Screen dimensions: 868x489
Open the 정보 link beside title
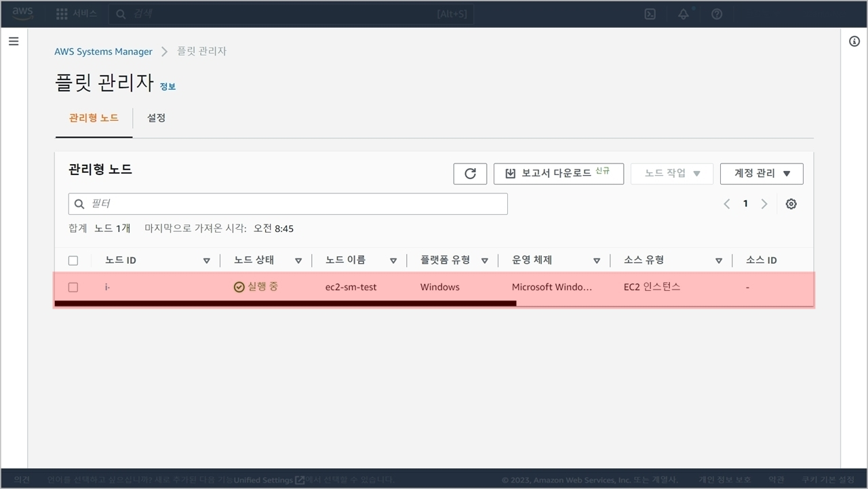pos(167,87)
